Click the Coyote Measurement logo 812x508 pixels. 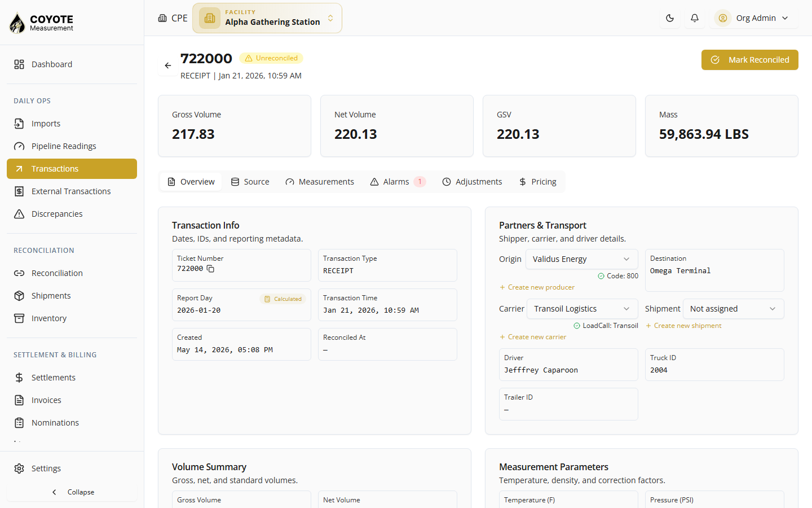coord(42,23)
